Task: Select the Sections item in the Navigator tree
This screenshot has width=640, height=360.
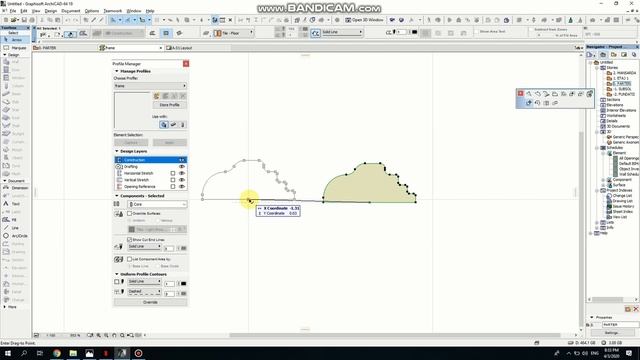Action: click(610, 100)
